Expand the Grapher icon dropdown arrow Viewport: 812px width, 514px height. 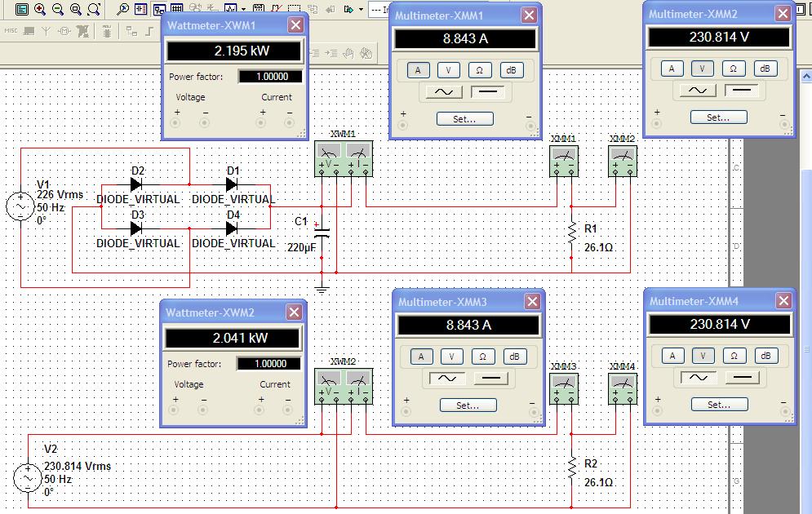(x=243, y=9)
